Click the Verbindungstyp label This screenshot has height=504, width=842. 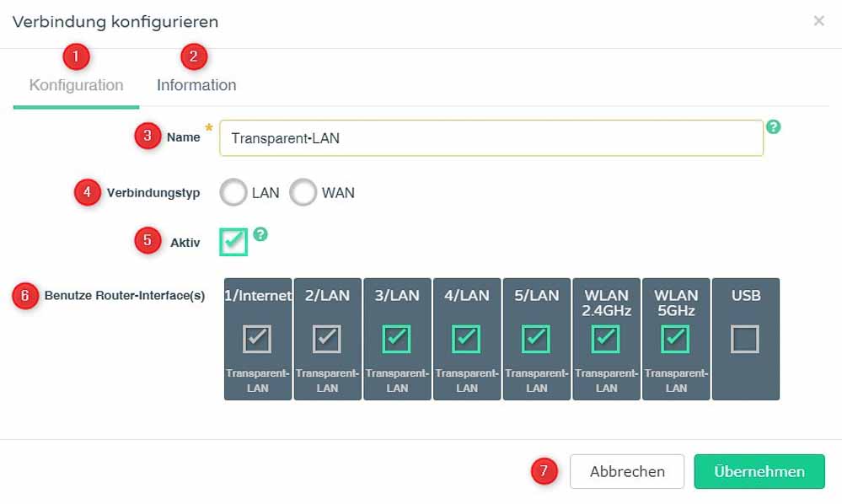point(153,193)
